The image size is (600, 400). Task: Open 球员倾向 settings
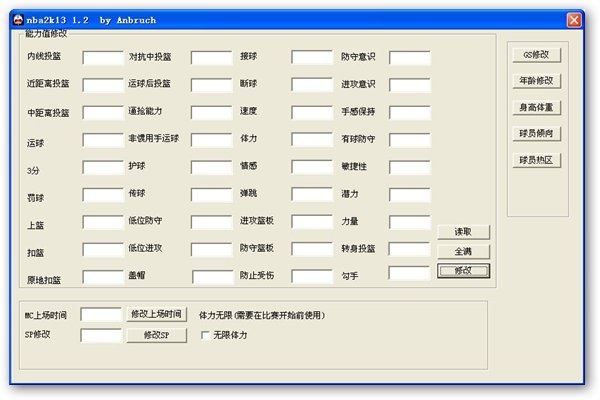[x=536, y=134]
